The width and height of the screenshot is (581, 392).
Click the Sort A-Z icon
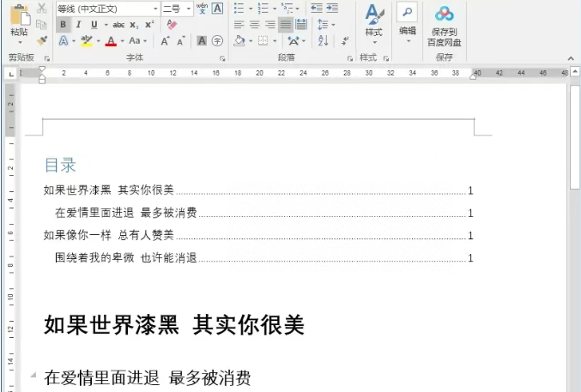tap(323, 41)
